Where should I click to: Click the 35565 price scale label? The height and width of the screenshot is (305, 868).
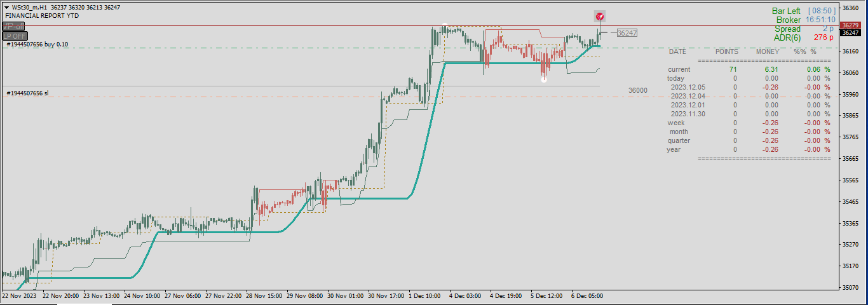click(x=850, y=180)
